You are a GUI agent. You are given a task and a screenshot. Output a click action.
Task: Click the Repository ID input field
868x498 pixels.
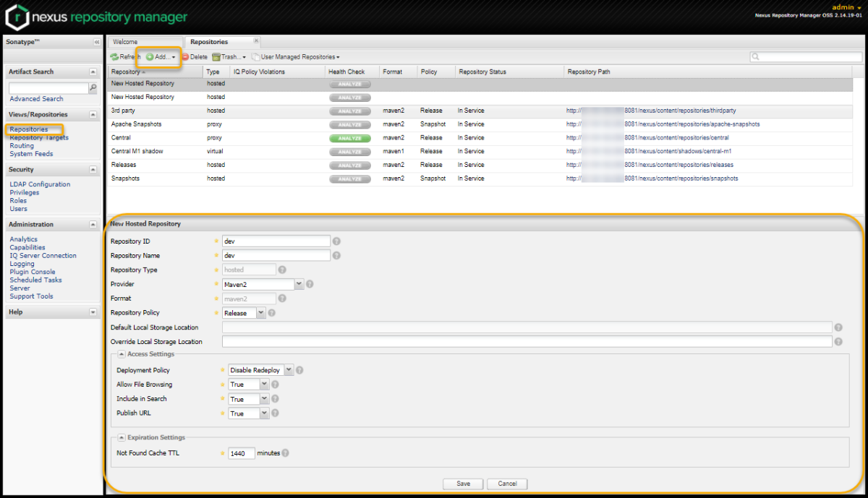pos(276,241)
